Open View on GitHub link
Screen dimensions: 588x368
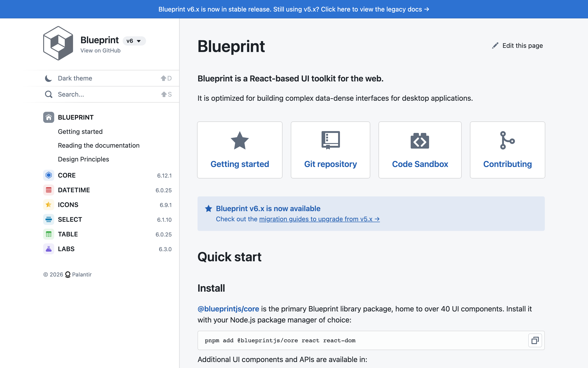(100, 50)
